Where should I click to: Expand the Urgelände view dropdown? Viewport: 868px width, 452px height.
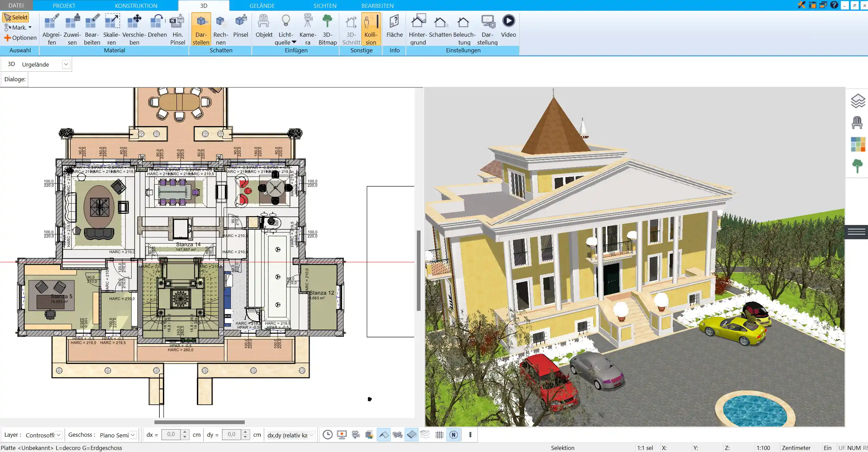point(66,64)
